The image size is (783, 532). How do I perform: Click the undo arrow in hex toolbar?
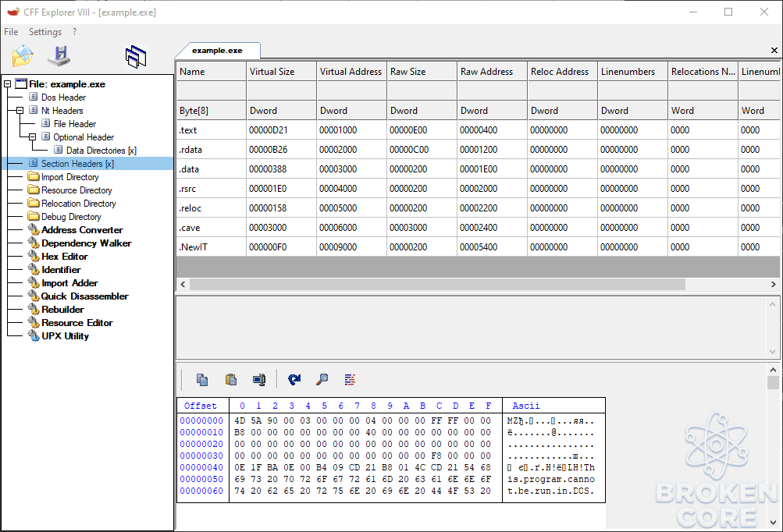[x=294, y=380]
